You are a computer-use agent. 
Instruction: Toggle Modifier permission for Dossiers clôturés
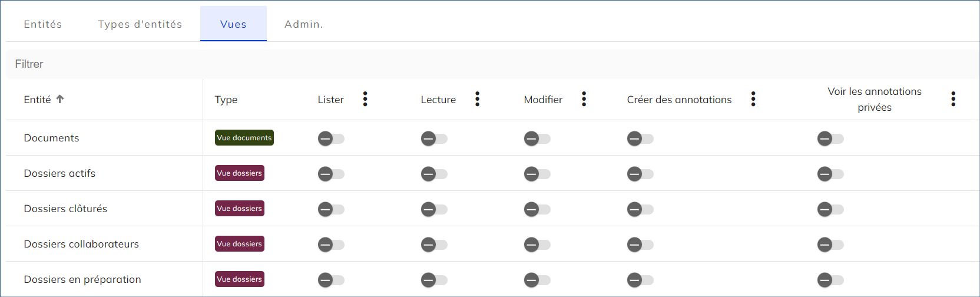(537, 209)
